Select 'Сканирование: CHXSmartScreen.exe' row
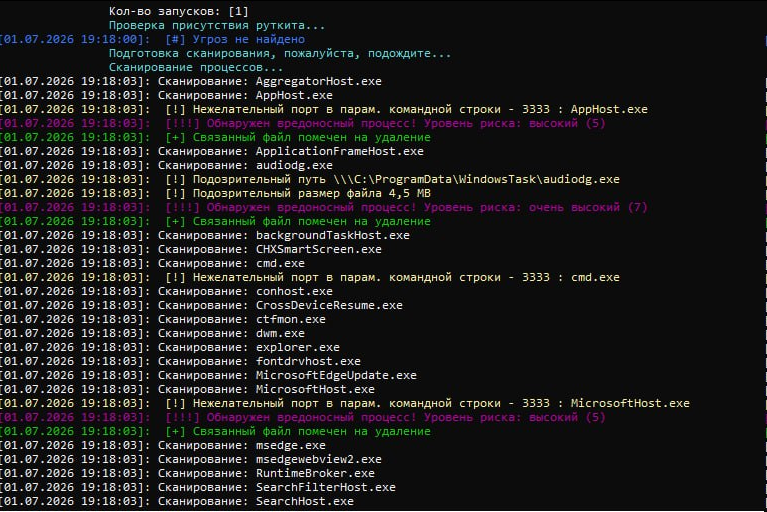Screen dimensions: 767x512 click(191, 249)
